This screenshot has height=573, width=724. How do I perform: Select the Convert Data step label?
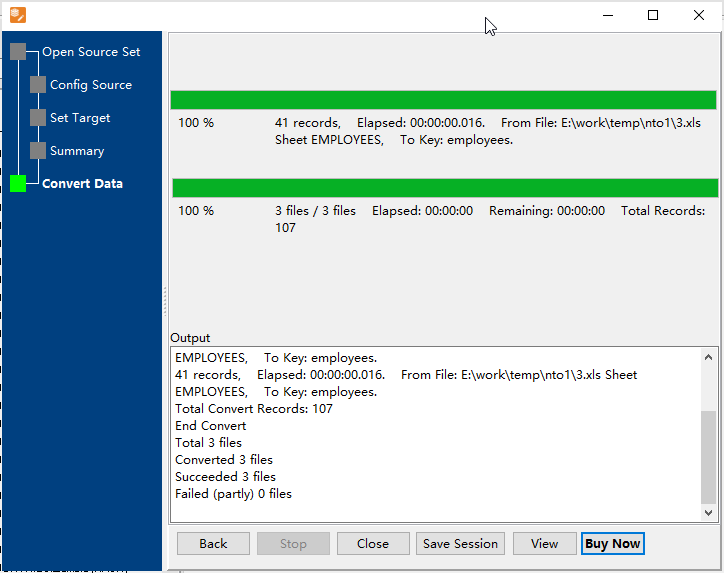[x=82, y=184]
